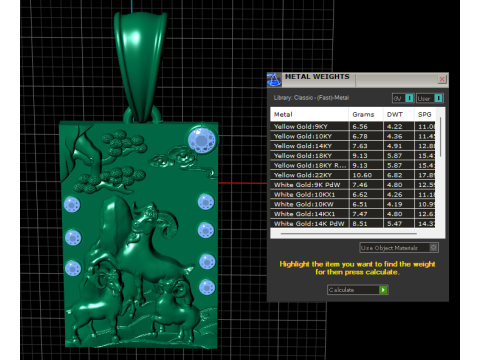Select the Yellow Gold:10KY row

(x=353, y=136)
